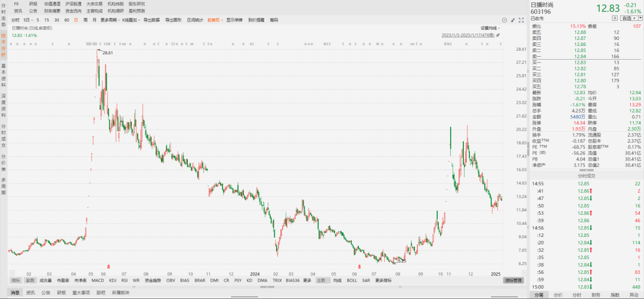Open 盈利预测 menu item
The height and width of the screenshot is (299, 644).
click(137, 11)
